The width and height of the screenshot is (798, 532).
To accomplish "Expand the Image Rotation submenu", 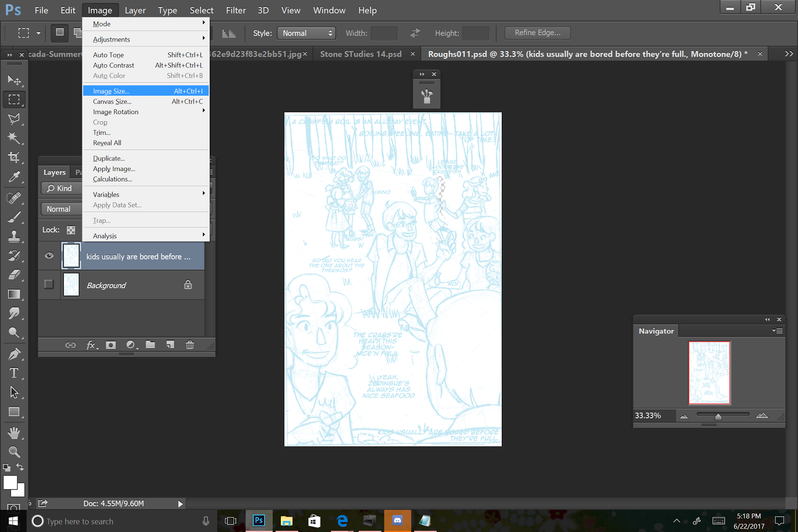I will tap(146, 112).
